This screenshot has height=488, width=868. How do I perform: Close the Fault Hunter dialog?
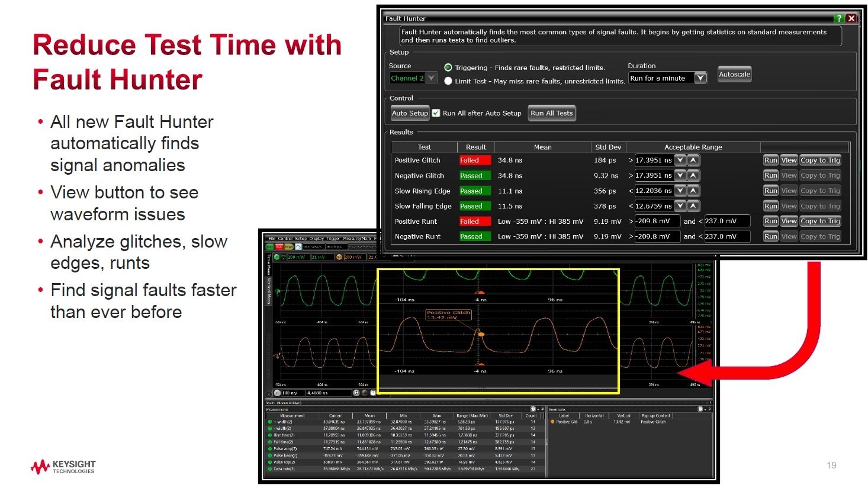click(x=851, y=18)
